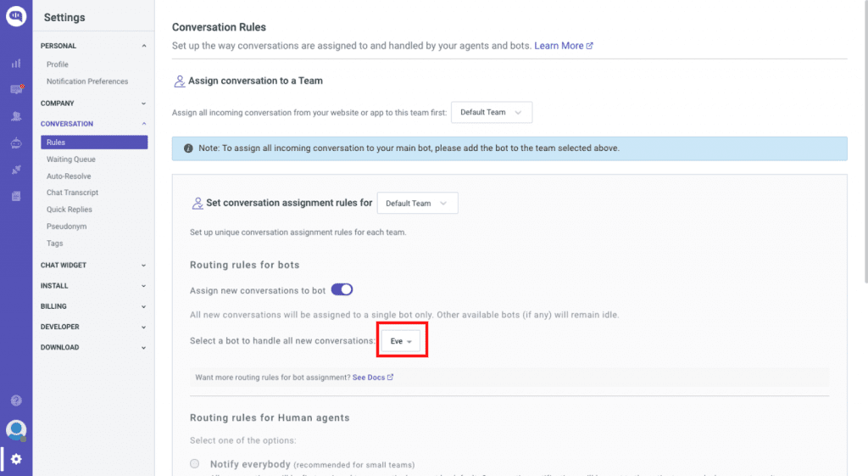Open conversations icon with red notification
The image size is (868, 476).
coord(17,89)
